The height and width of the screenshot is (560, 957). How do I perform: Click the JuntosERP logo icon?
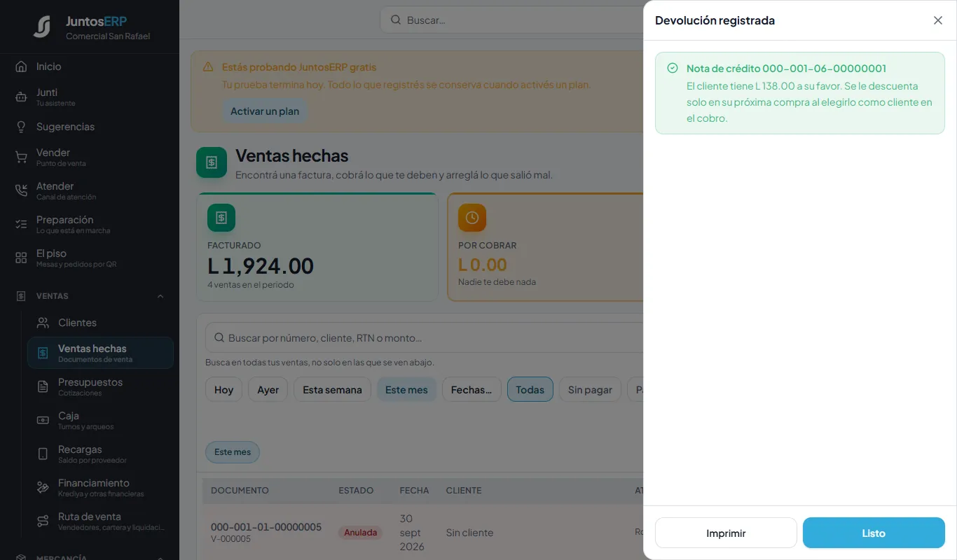42,27
